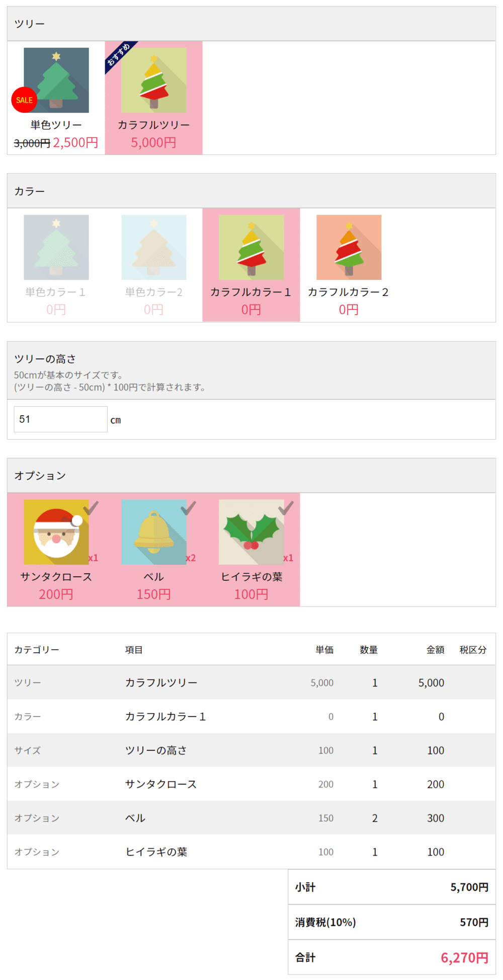Click the x2 quantity on ベル
The width and height of the screenshot is (503, 980).
point(191,558)
